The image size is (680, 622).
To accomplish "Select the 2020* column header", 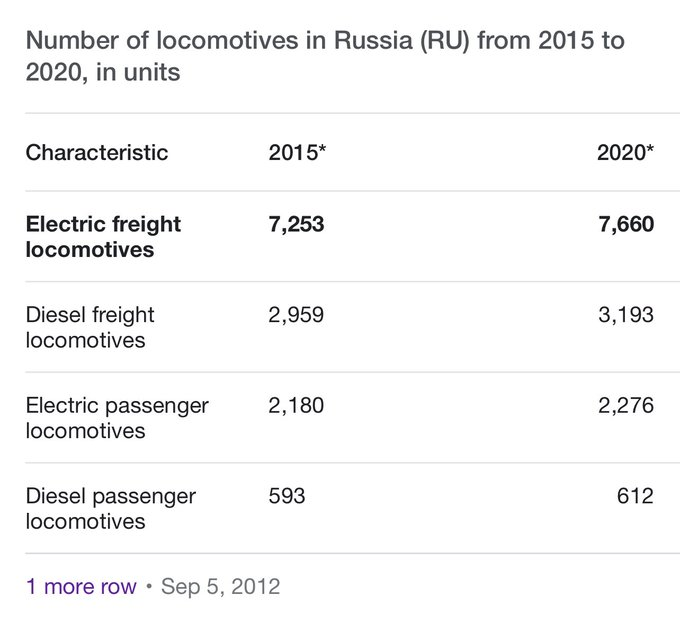I will coord(625,153).
